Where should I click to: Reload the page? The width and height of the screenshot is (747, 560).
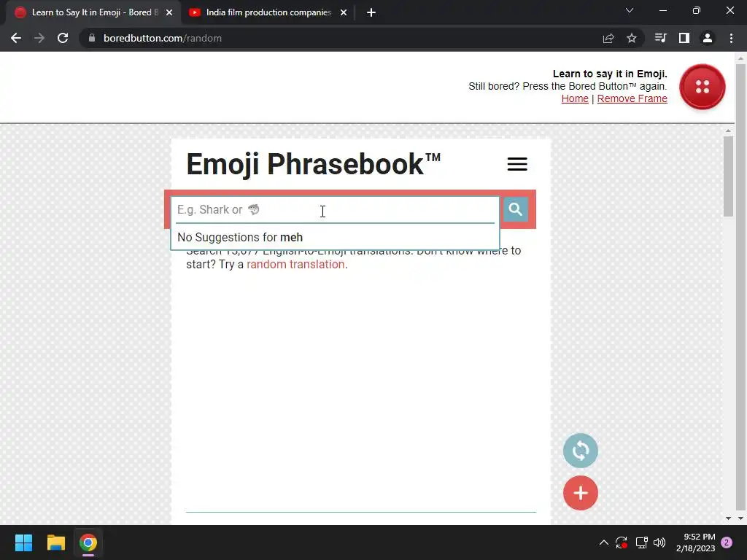pos(63,38)
